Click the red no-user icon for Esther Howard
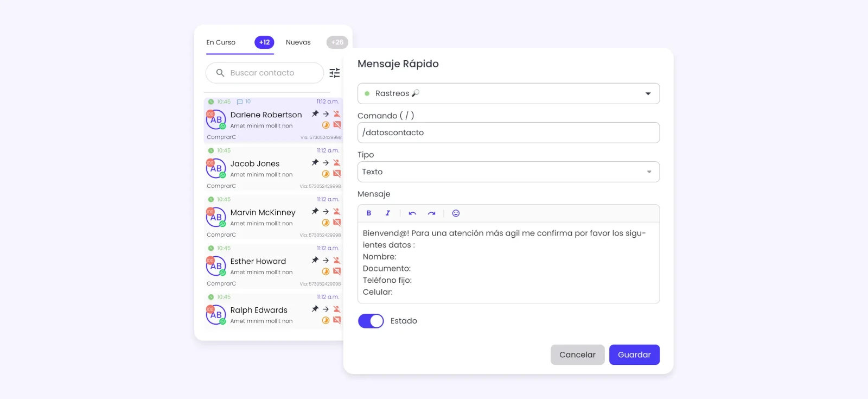 (337, 261)
